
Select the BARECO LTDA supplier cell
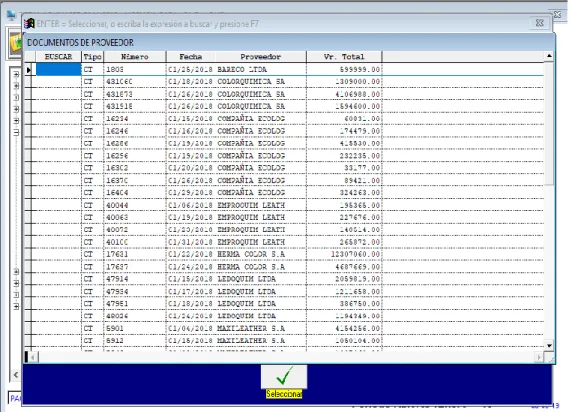(242, 69)
